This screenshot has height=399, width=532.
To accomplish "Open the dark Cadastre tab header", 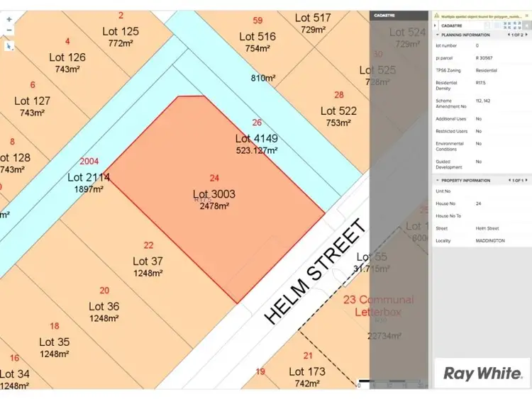I will point(384,15).
